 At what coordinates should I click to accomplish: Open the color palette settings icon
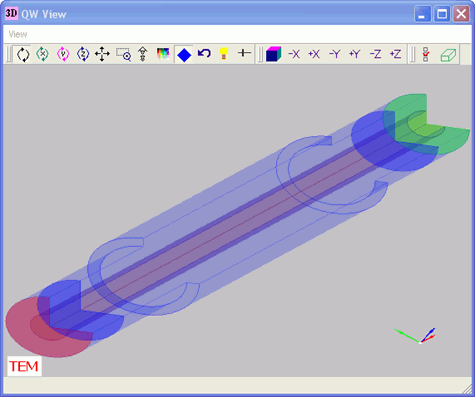click(x=163, y=54)
